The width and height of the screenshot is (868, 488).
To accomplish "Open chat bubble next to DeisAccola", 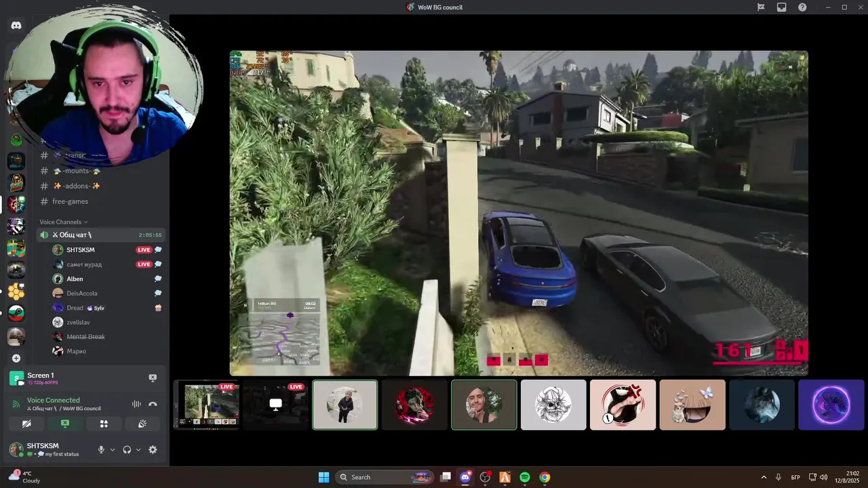I will pyautogui.click(x=158, y=293).
